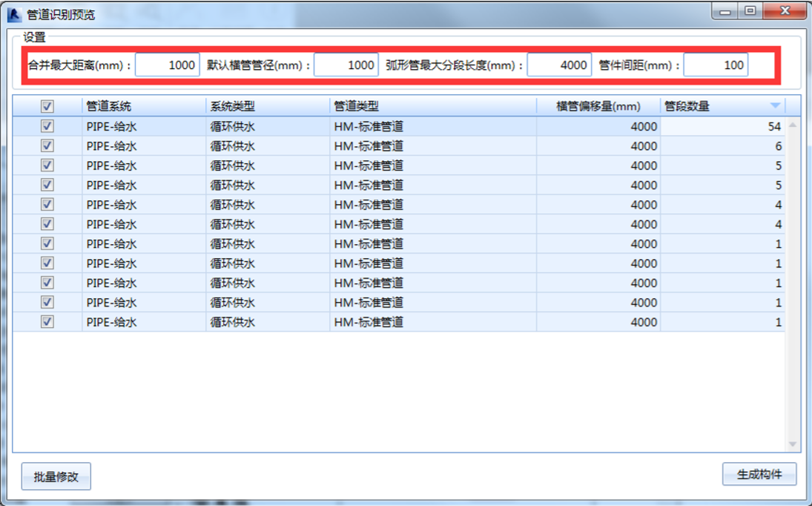Uncheck the row with 管段数量 54
This screenshot has width=812, height=506.
click(47, 126)
